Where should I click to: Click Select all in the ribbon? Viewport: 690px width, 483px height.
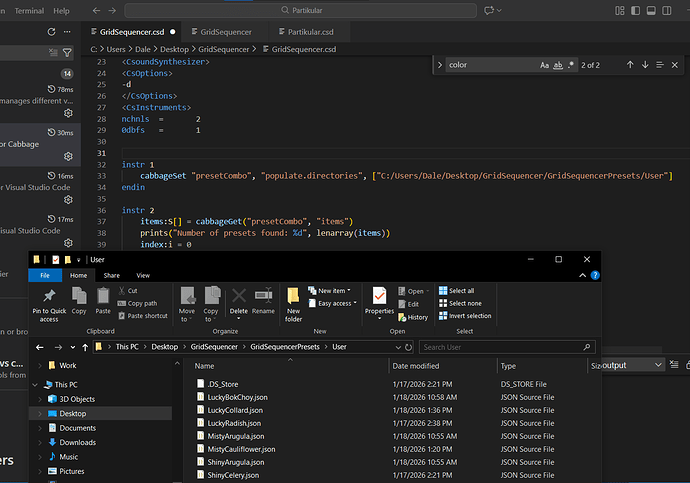(x=460, y=291)
